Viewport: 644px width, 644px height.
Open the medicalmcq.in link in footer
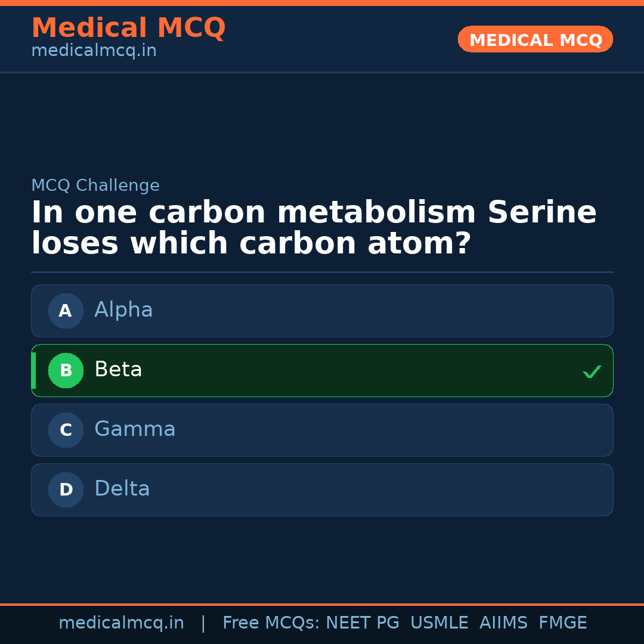point(121,623)
